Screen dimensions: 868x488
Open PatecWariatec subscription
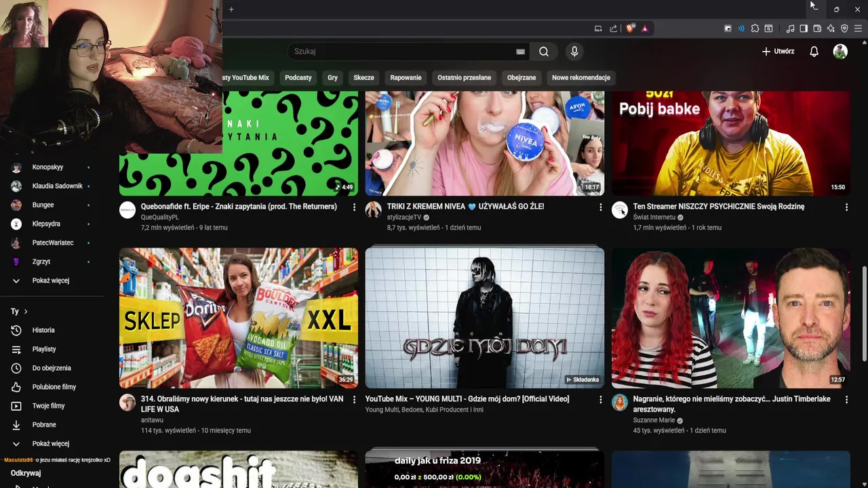(52, 243)
